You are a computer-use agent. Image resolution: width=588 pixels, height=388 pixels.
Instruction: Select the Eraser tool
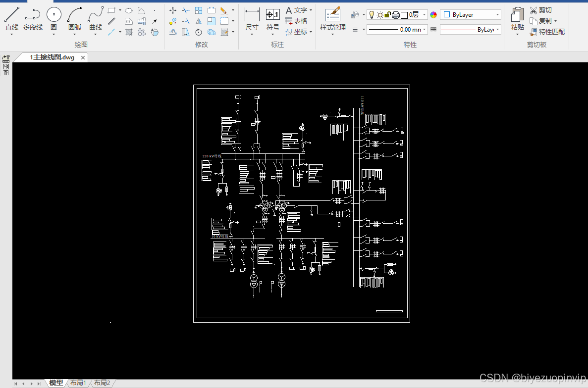[x=224, y=10]
